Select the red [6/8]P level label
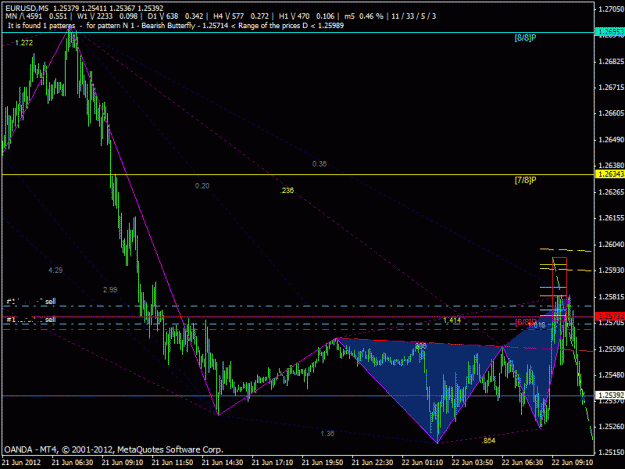 coord(525,322)
